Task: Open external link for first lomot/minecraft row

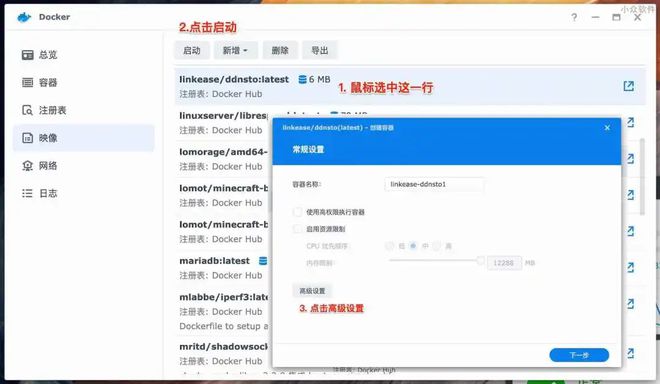Action: pos(630,195)
